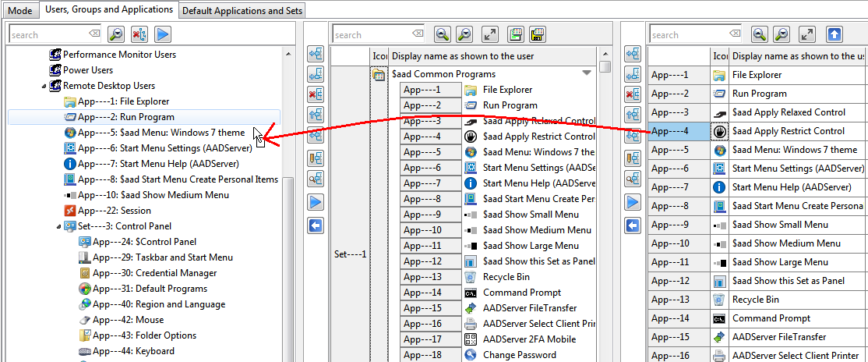Collapse the Set----3: Control Panel node
868x362 pixels.
point(58,226)
